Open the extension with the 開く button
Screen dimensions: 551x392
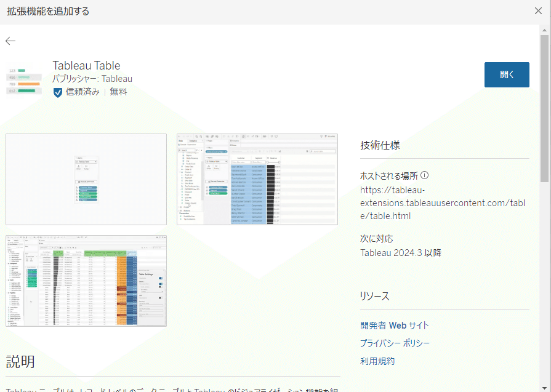(507, 75)
